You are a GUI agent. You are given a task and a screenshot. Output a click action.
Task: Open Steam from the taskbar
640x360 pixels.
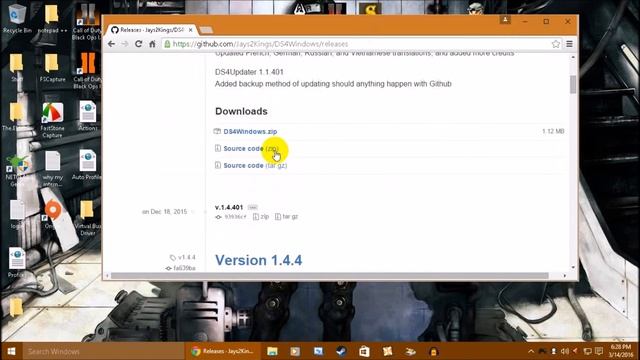[x=341, y=351]
